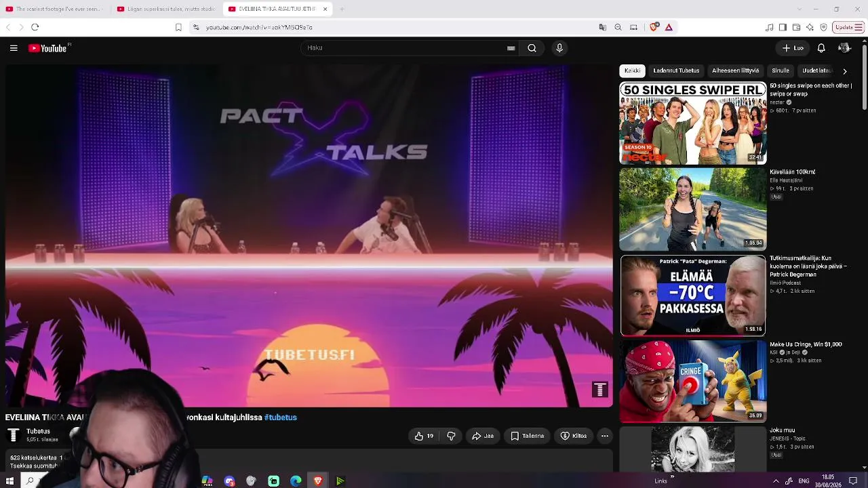Screen dimensions: 868x488
Task: Click the Kiitos thanks button
Action: [574, 436]
